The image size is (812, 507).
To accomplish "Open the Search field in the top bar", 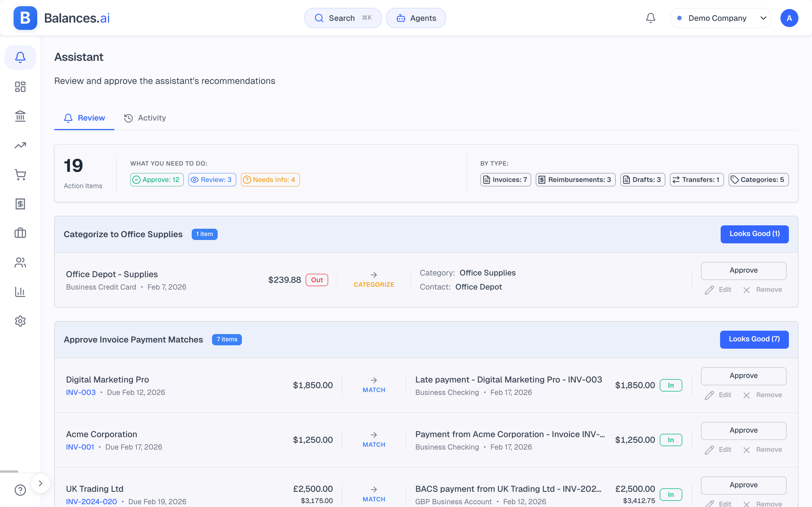I will click(x=343, y=18).
